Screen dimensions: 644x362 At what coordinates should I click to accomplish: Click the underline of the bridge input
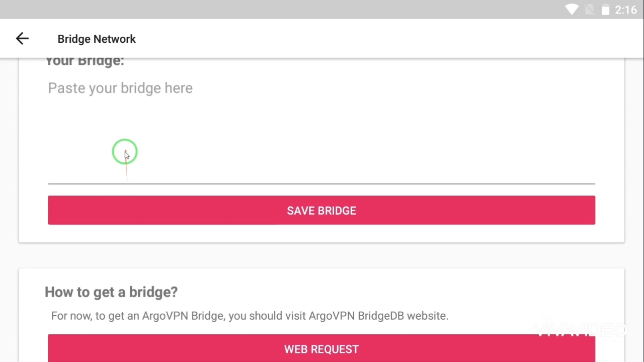point(321,184)
